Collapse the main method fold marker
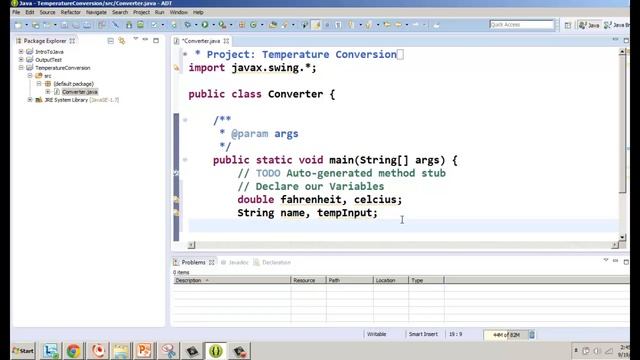 tap(185, 160)
